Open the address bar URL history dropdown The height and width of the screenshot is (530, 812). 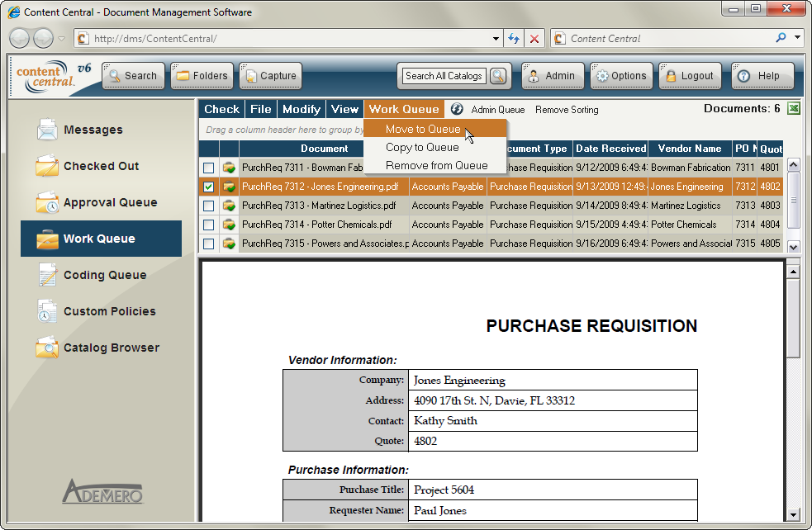pyautogui.click(x=496, y=38)
